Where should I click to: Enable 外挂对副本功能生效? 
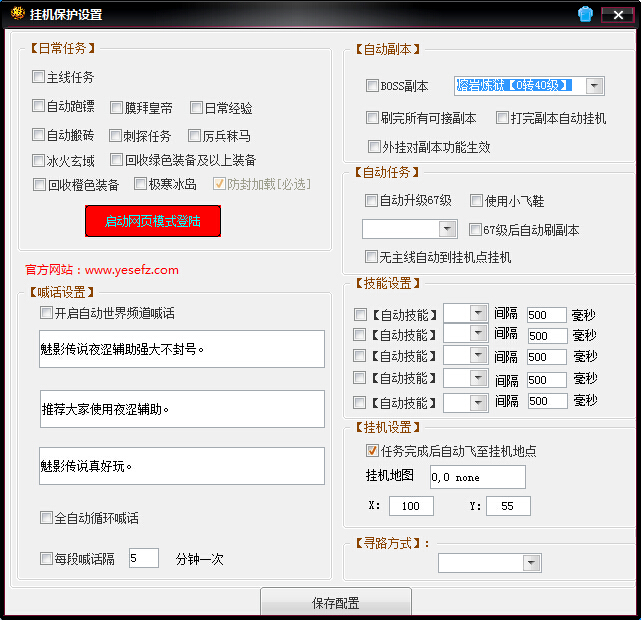(x=374, y=146)
